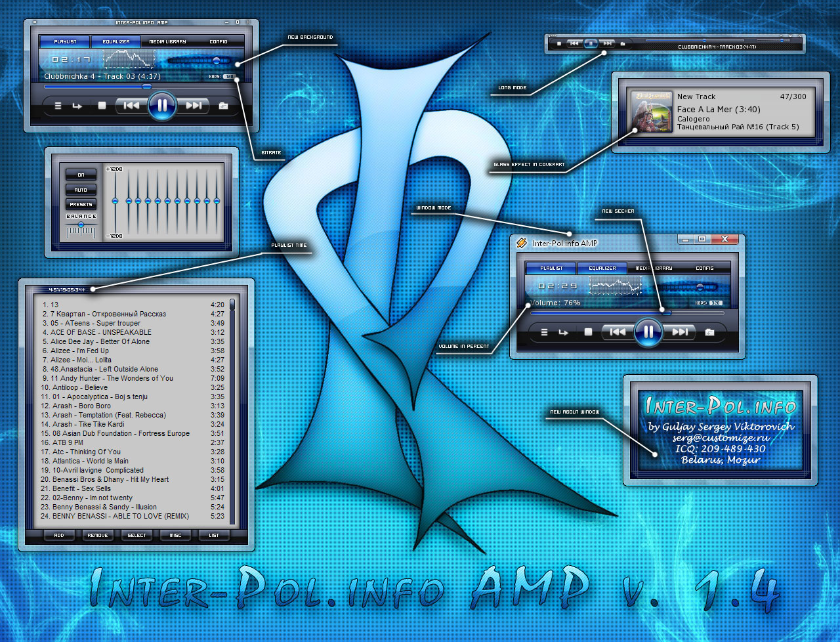840x642 pixels.
Task: Open the Playlist tab in top-left main player
Action: [x=65, y=41]
